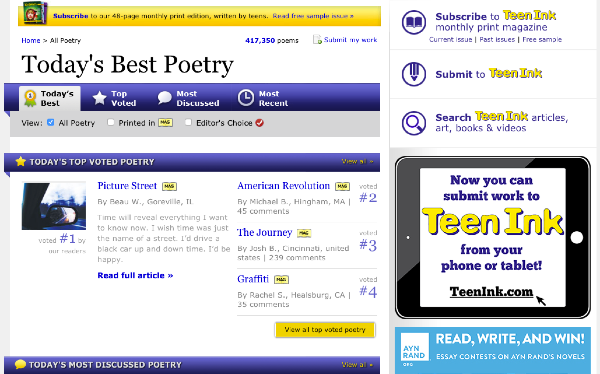Screen dimensions: 600x374
Task: Click the medal icon on Today's Best tab
Action: [30, 98]
